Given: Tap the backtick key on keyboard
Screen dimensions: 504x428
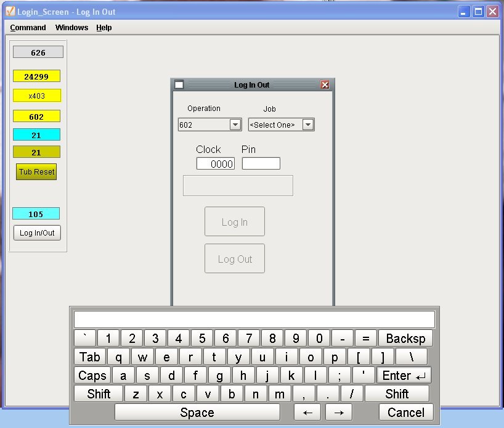Looking at the screenshot, I should tap(85, 338).
